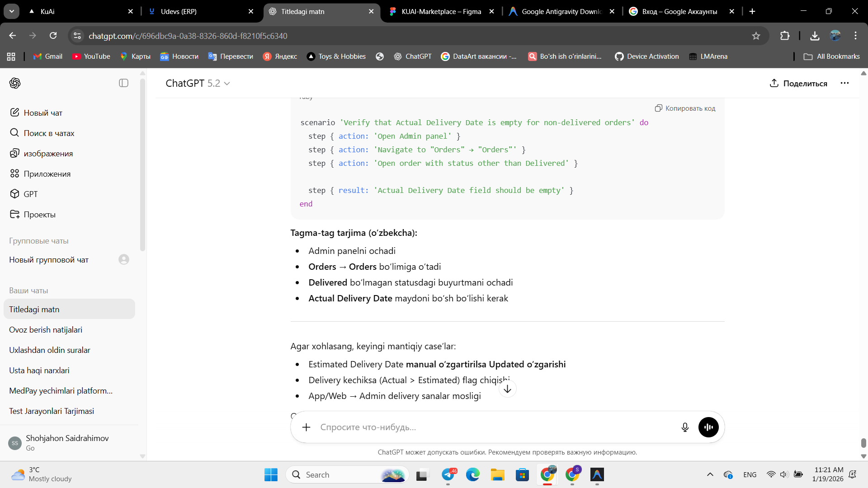Open the YouTube bookmark link
868x488 pixels.
point(91,56)
